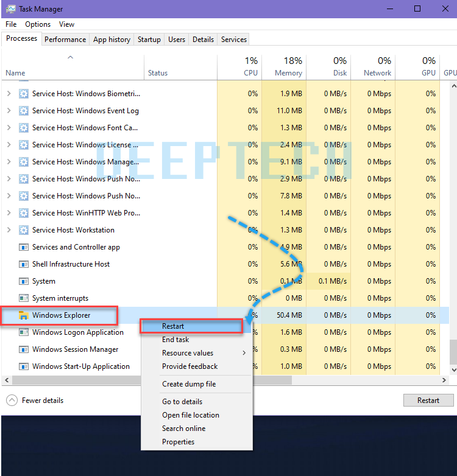Open the View menu
The width and height of the screenshot is (457, 476).
click(66, 24)
